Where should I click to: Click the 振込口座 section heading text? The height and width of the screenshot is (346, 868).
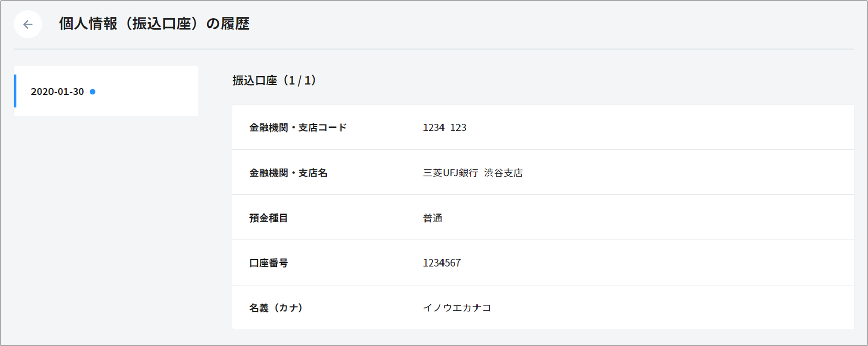pyautogui.click(x=254, y=80)
